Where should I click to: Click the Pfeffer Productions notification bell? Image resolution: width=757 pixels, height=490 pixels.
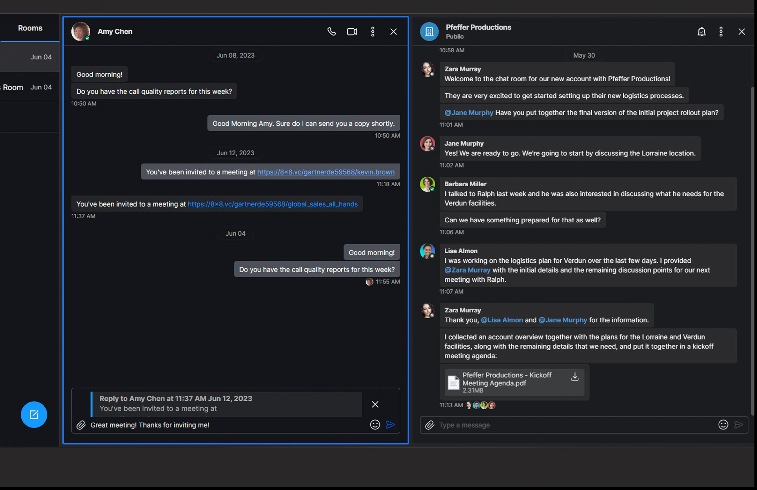[701, 32]
